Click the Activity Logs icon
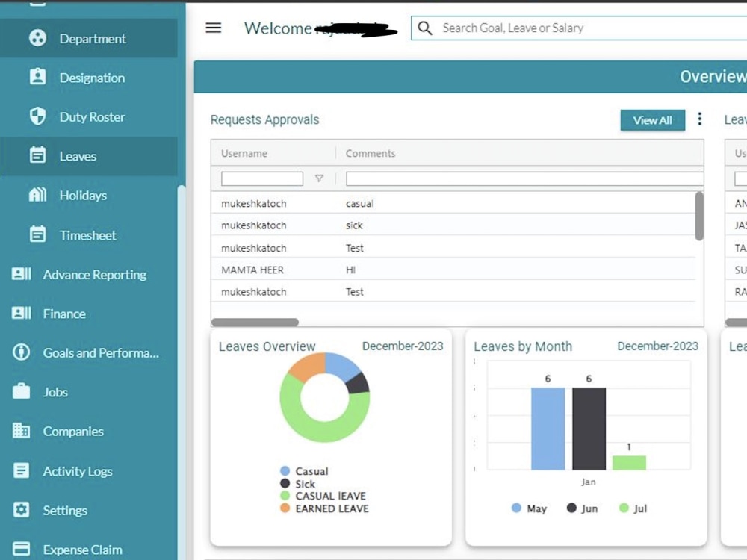The height and width of the screenshot is (560, 747). [21, 470]
